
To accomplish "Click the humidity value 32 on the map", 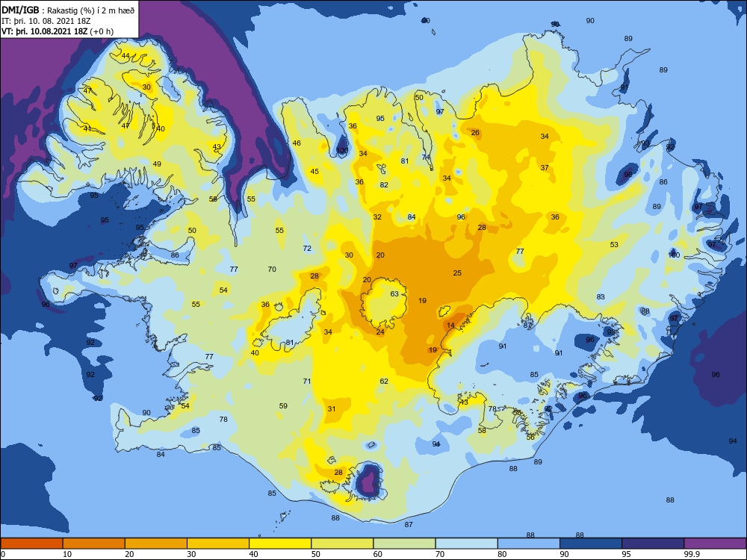I will (x=377, y=217).
